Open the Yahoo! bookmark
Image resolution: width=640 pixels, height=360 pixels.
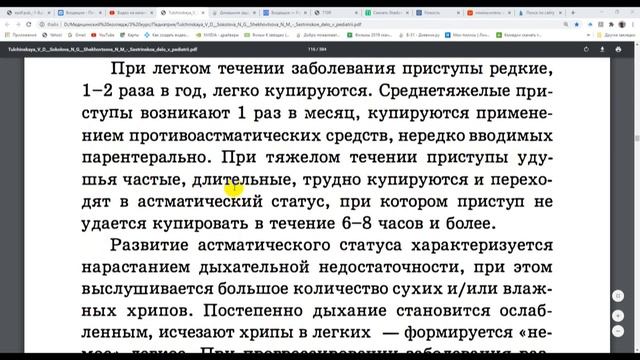(52, 35)
